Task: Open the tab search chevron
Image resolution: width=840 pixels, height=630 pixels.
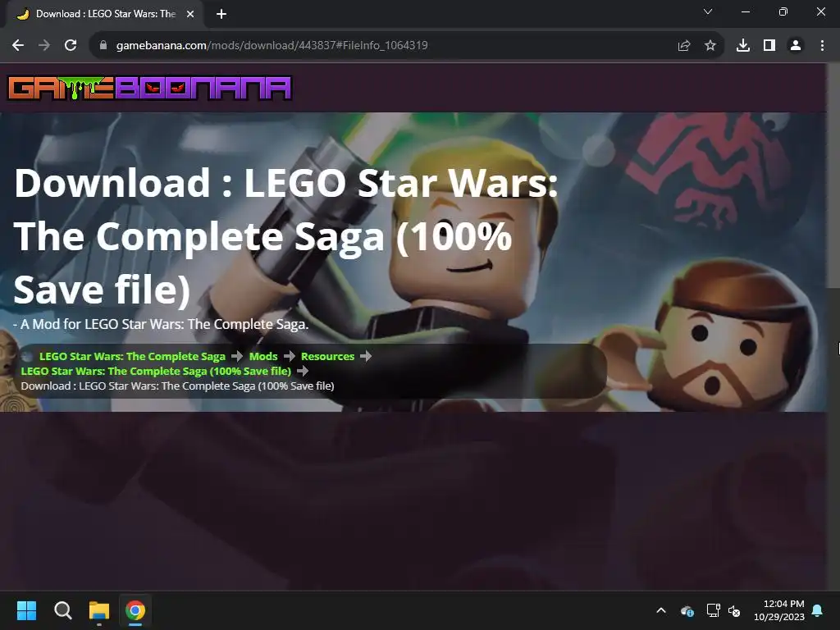Action: click(x=708, y=11)
